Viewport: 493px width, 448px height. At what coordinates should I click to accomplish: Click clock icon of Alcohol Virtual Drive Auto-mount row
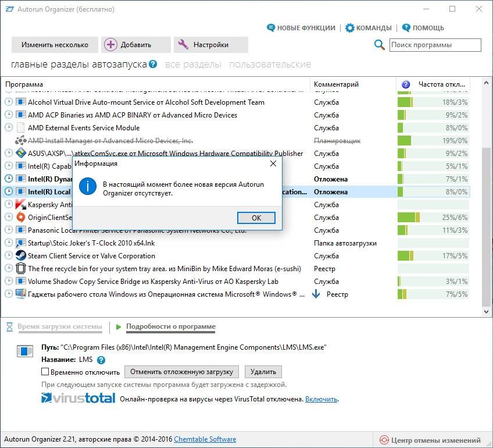[9, 102]
